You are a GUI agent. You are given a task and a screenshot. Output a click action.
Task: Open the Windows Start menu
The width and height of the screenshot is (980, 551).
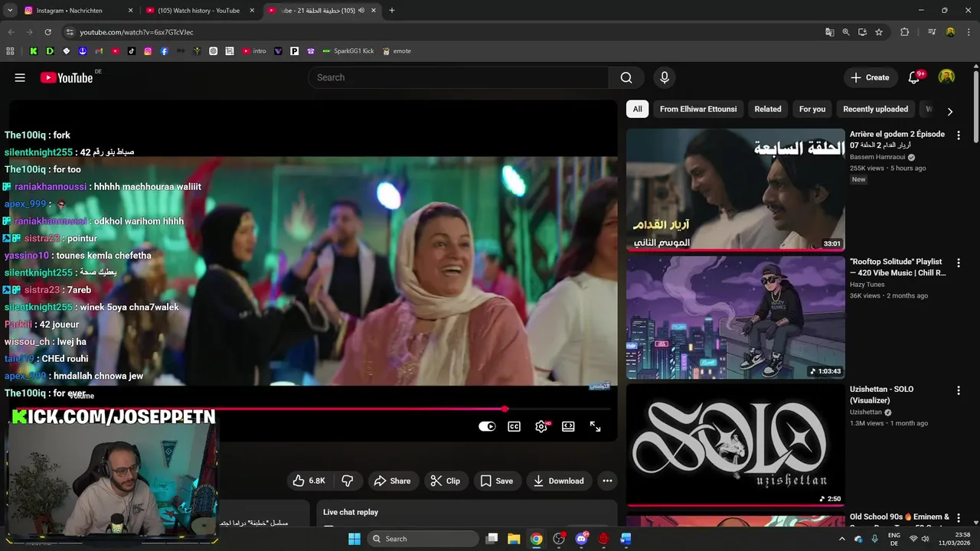354,539
